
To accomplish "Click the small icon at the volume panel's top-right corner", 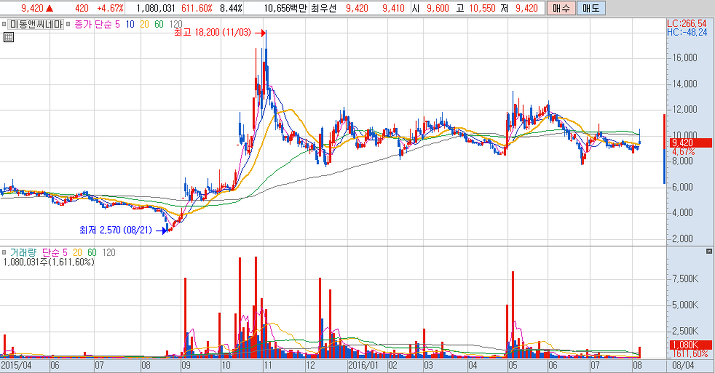I will coord(709,251).
